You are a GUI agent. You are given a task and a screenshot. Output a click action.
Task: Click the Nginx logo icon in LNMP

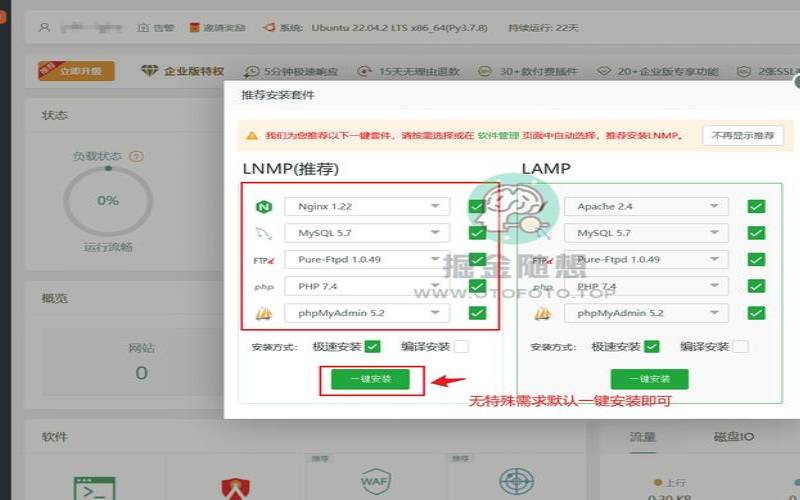pyautogui.click(x=264, y=207)
